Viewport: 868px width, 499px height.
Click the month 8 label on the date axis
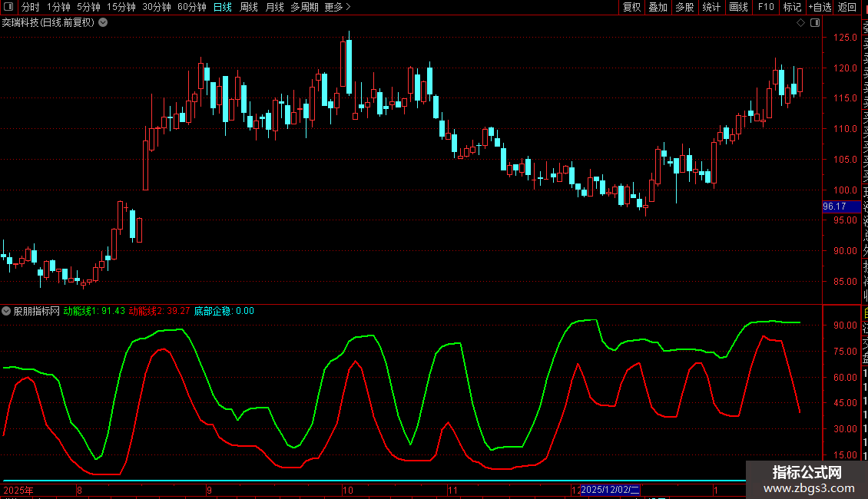80,490
